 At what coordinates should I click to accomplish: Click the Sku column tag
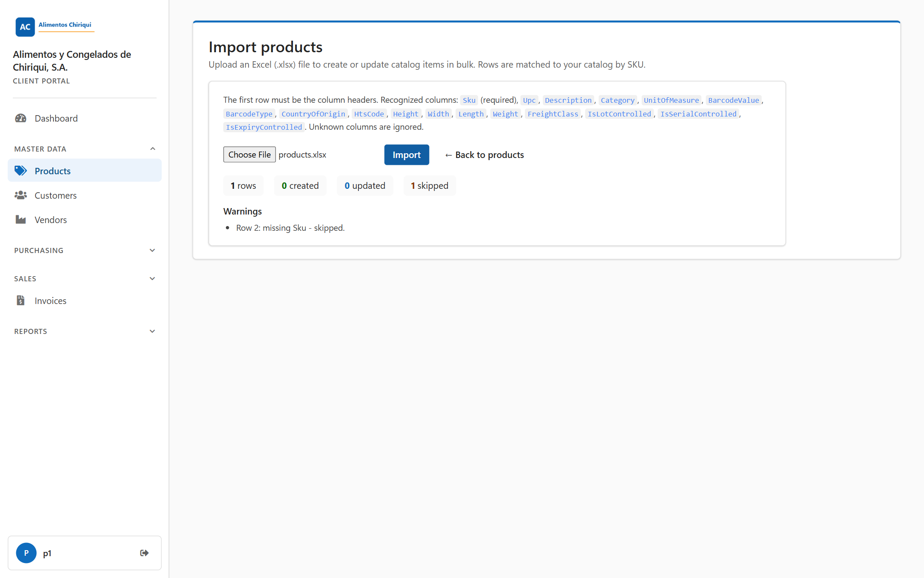point(469,100)
